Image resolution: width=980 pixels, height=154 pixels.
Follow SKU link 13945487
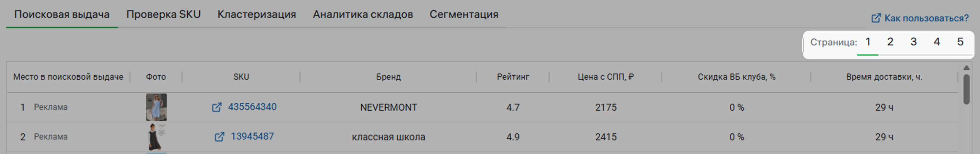[252, 136]
